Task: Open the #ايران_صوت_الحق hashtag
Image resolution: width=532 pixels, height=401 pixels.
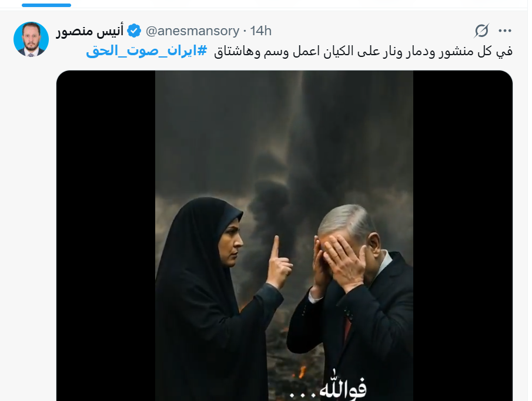Action: [146, 51]
